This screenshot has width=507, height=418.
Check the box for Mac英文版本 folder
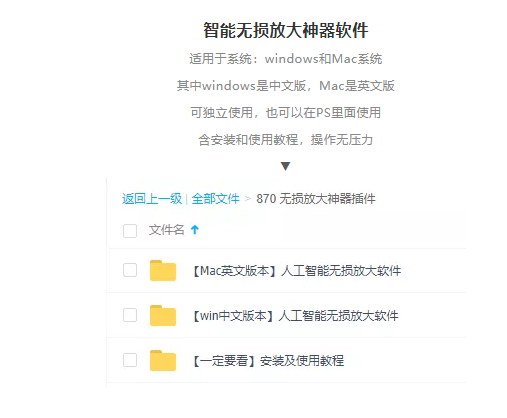(x=130, y=270)
